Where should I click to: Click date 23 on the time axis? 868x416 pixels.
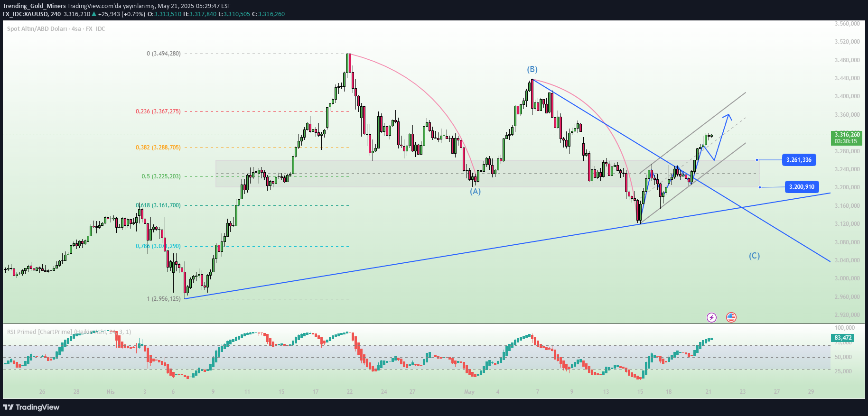(x=743, y=392)
